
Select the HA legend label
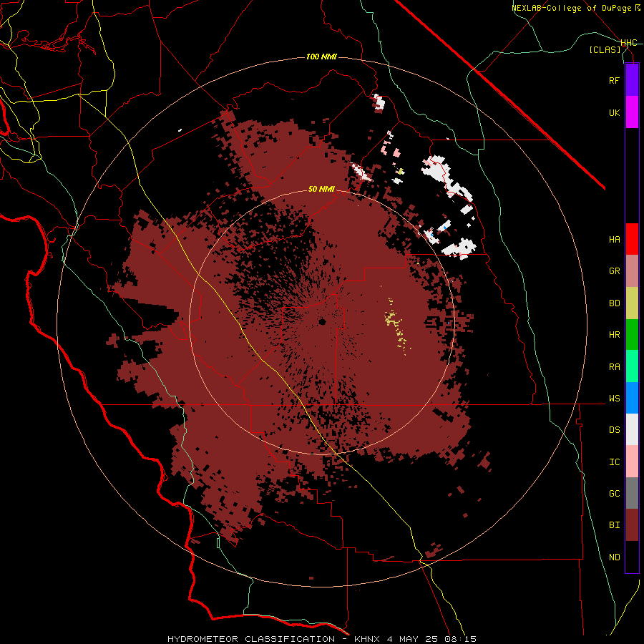coord(614,240)
